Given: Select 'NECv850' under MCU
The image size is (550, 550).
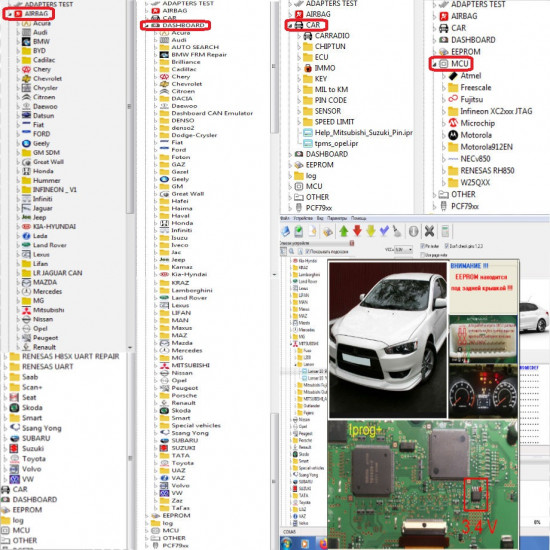Looking at the screenshot, I should coord(469,159).
